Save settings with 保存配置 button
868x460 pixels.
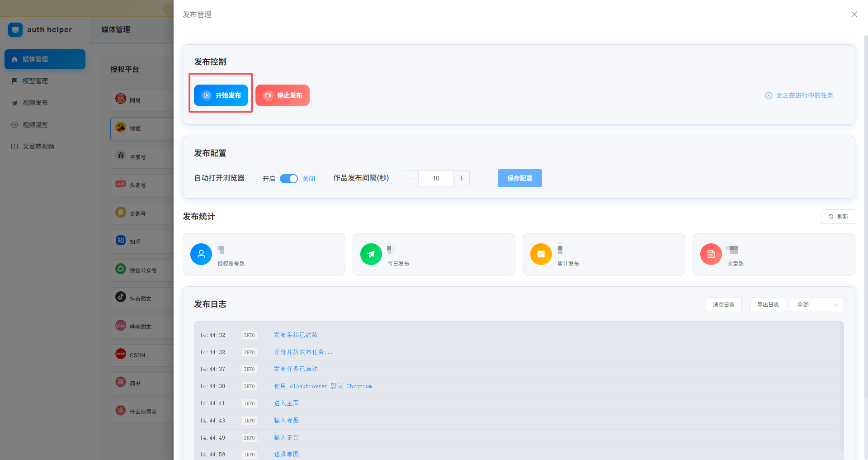(520, 178)
